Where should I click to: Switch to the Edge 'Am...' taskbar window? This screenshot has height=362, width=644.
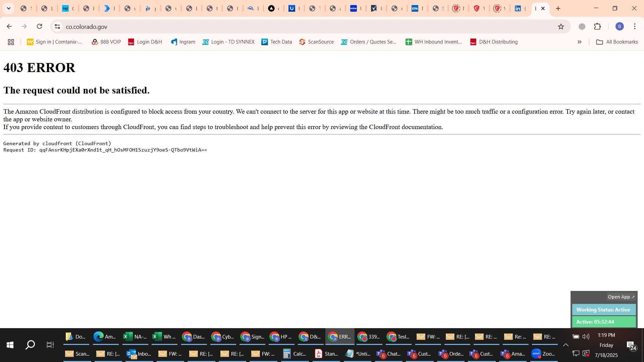point(105,337)
